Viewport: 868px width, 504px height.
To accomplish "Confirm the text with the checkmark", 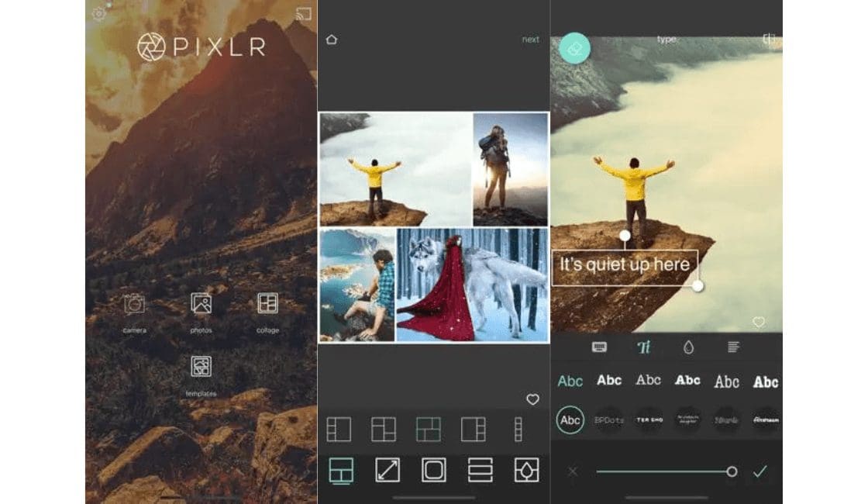I will pos(760,471).
